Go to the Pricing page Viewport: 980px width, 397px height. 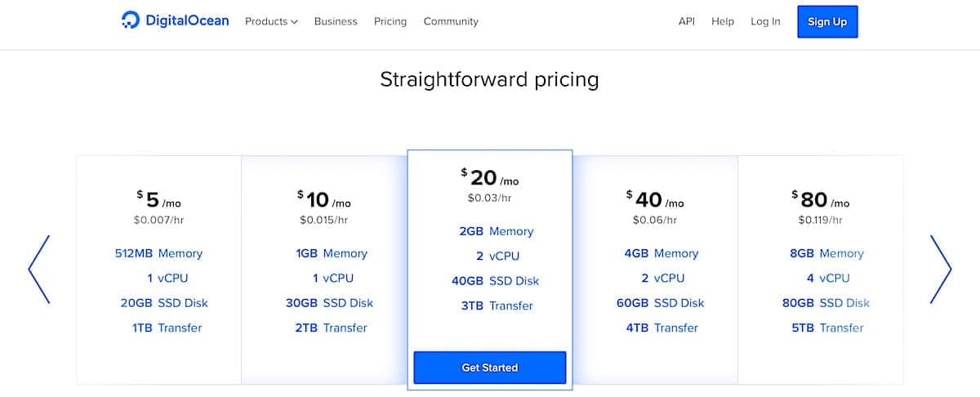point(390,21)
